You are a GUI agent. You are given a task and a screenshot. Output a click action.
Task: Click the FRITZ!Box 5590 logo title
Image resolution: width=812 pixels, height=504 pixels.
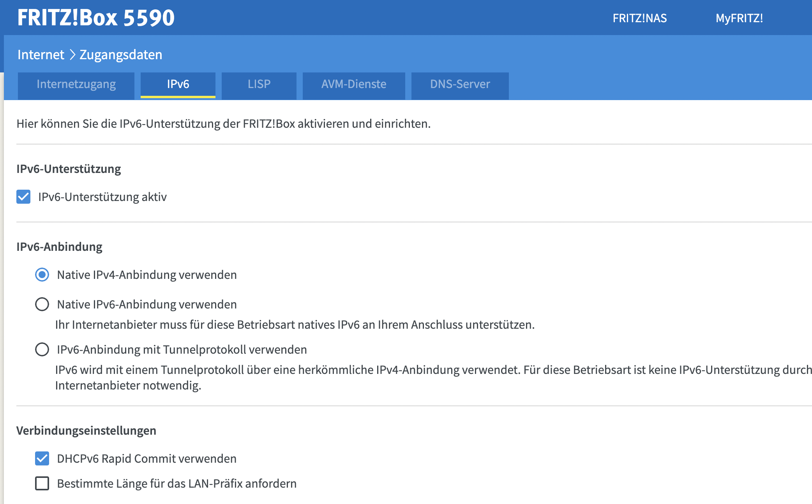coord(96,18)
